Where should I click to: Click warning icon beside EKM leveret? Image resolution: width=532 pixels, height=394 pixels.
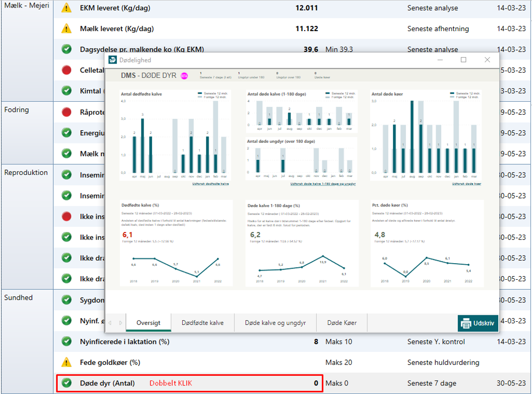pyautogui.click(x=66, y=8)
